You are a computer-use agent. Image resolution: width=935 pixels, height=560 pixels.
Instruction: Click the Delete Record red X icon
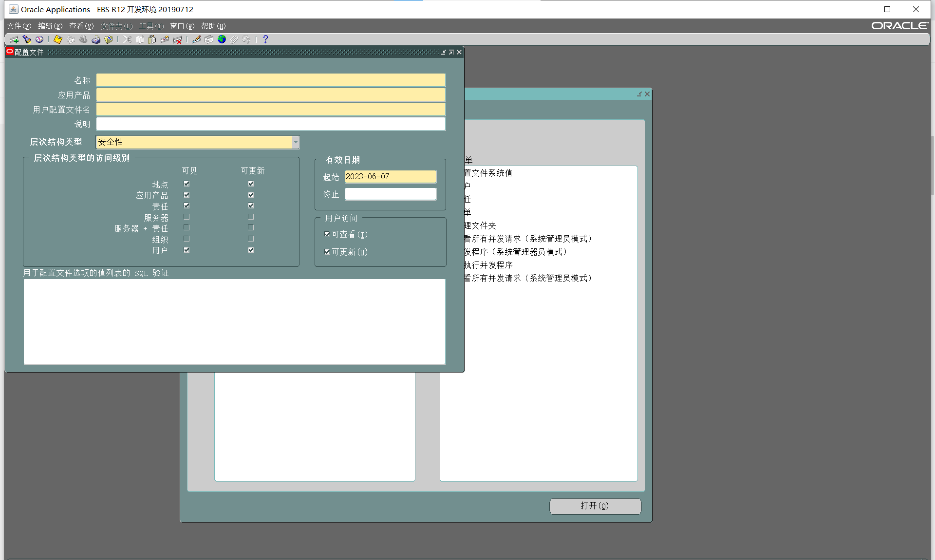(178, 39)
